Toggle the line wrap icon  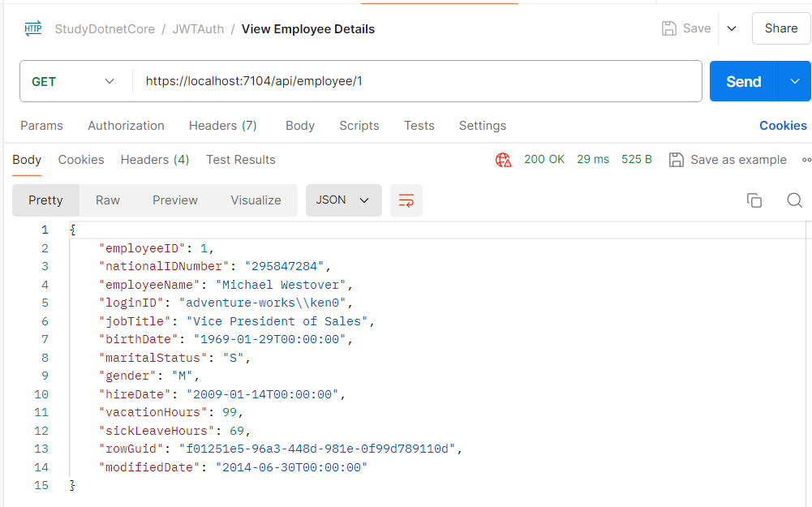point(406,200)
